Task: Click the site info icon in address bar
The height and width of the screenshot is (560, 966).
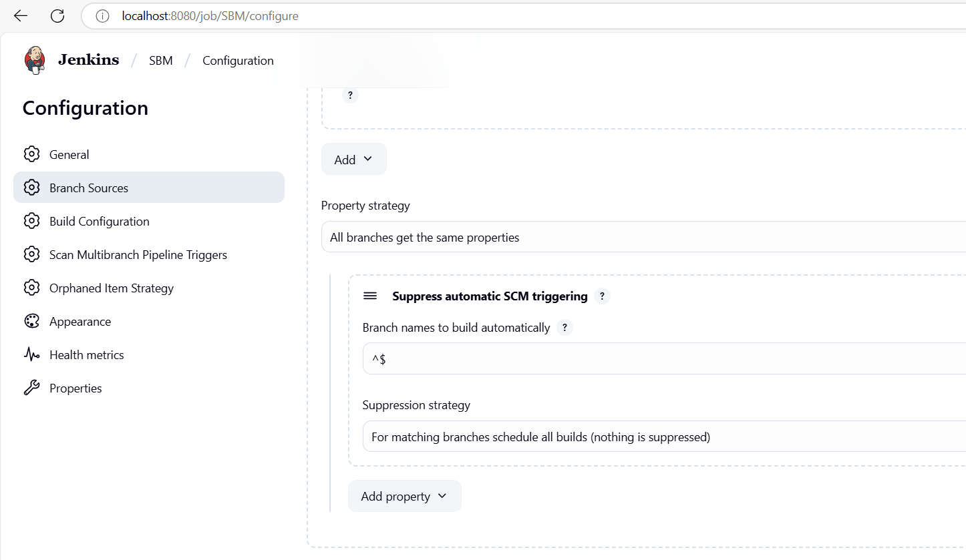Action: click(102, 16)
